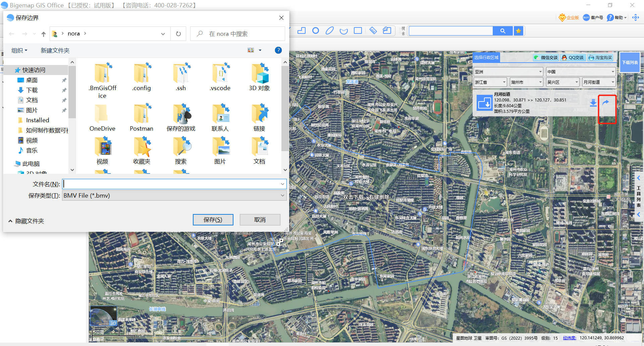Click the export share arrow icon

point(606,102)
